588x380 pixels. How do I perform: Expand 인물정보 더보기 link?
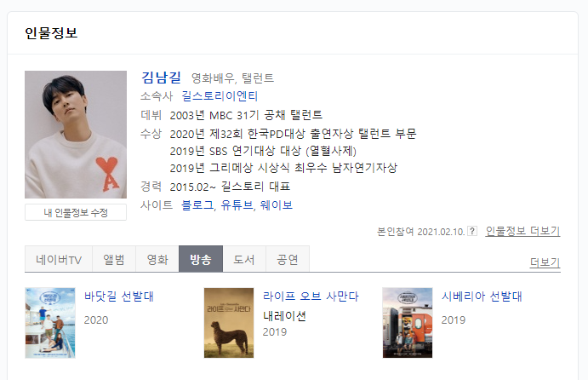522,231
